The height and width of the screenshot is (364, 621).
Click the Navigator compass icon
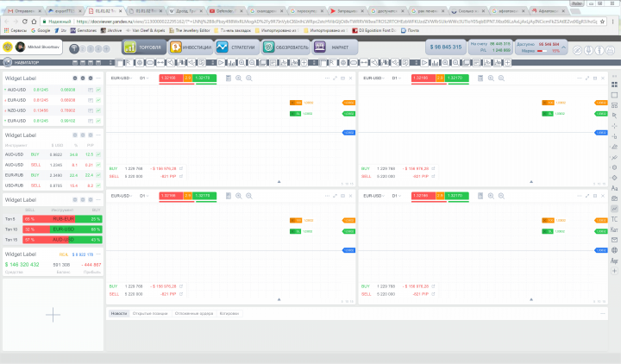[7, 62]
